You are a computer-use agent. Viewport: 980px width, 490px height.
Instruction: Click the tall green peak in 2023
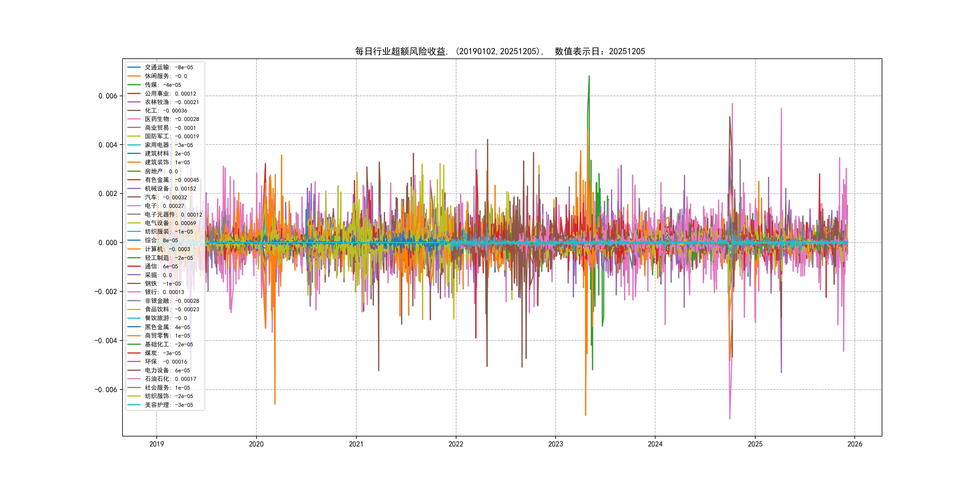click(x=589, y=77)
